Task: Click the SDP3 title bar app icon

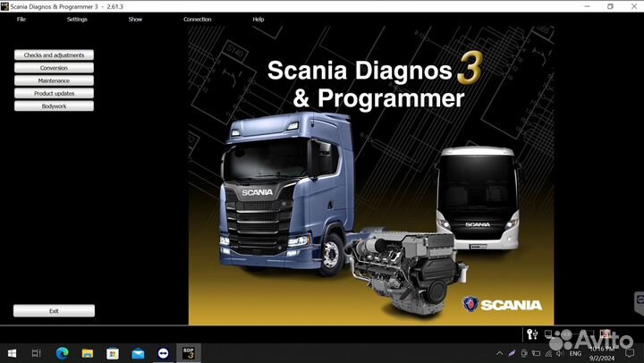Action: tap(4, 6)
